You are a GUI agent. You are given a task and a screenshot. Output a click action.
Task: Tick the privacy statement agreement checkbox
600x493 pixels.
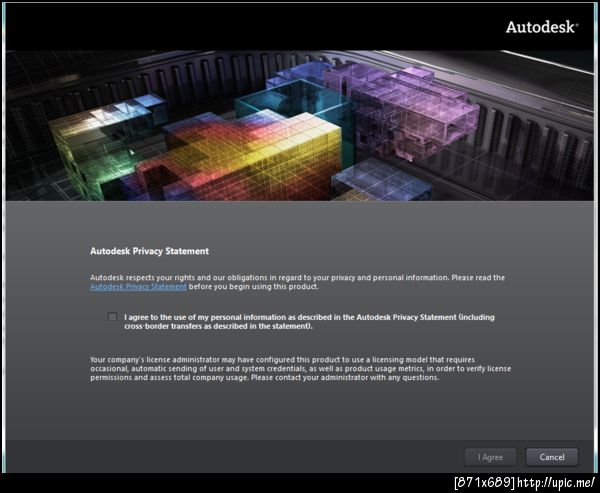[x=112, y=317]
